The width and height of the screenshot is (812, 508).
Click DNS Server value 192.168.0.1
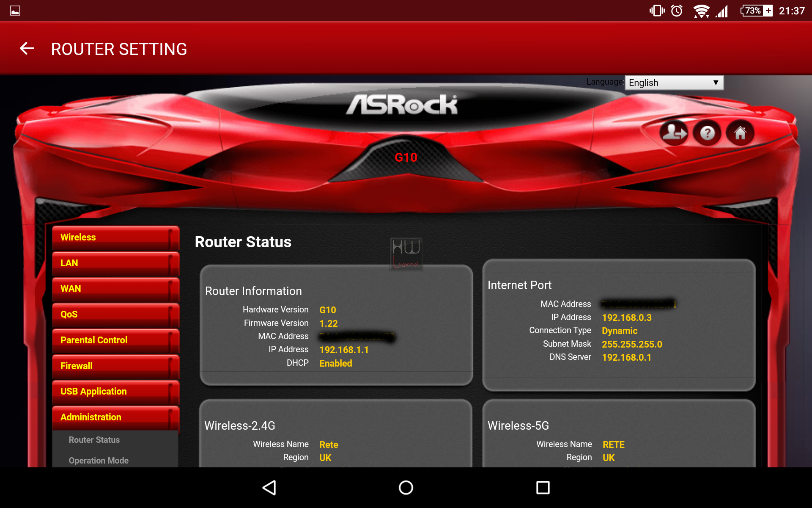(626, 357)
